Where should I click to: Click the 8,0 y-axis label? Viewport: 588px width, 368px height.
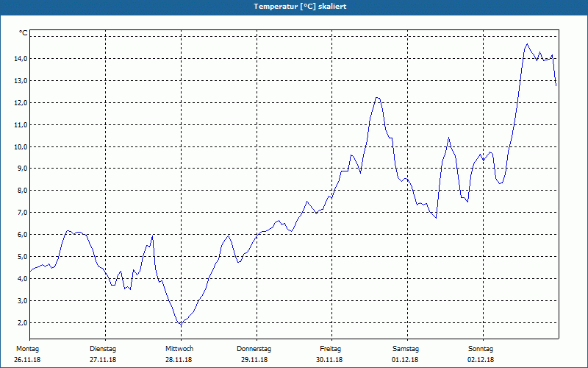click(x=22, y=191)
